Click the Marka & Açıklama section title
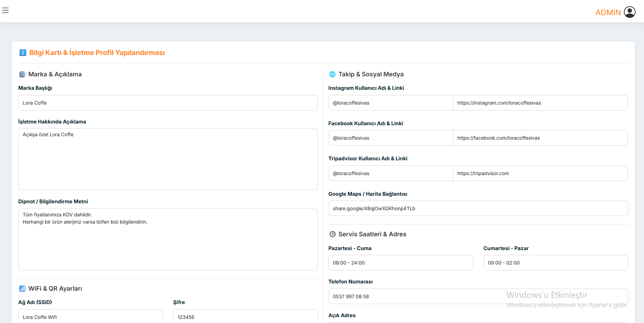 point(55,74)
